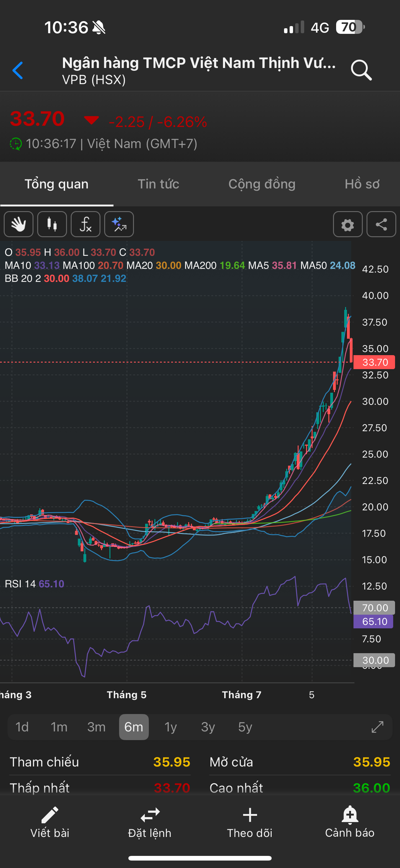Tap the -2.25 / -6.26% change text
This screenshot has height=868, width=400.
tap(158, 122)
